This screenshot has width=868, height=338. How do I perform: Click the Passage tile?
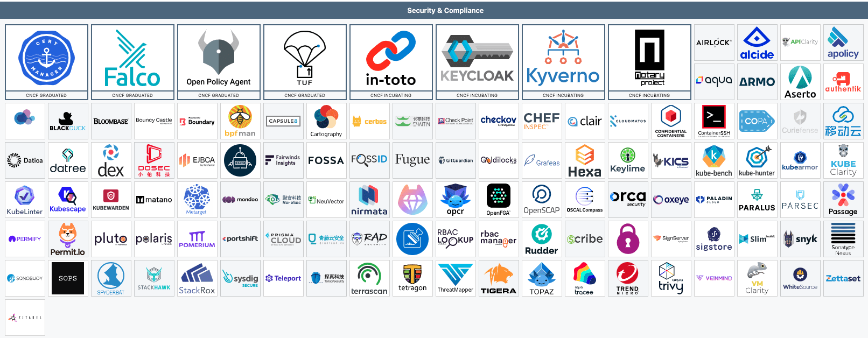(843, 200)
